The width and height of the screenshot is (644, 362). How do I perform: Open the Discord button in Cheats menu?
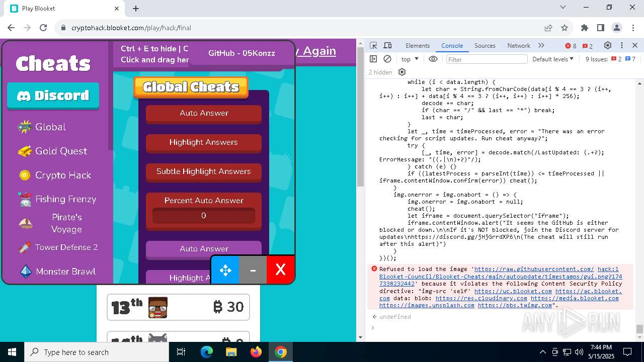click(53, 96)
